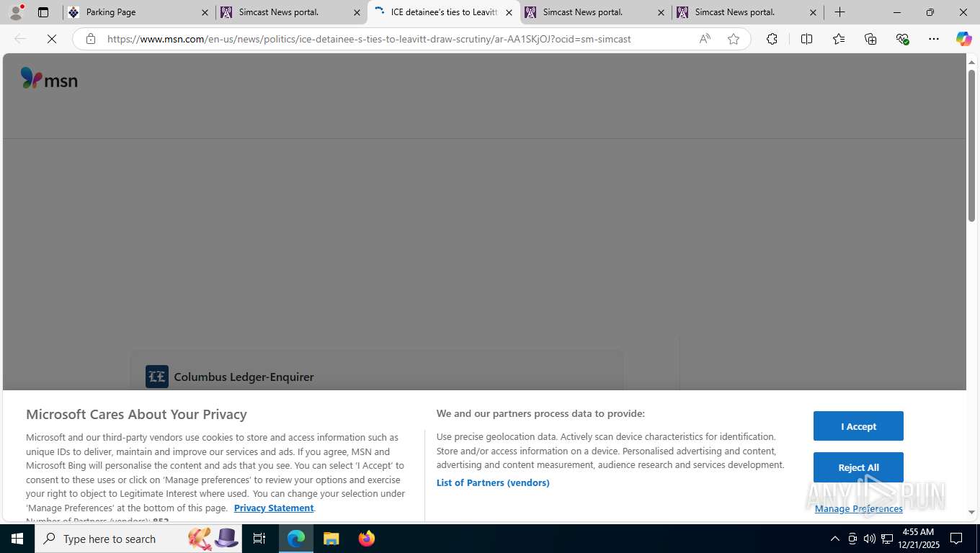
Task: Open Task View on the taskbar
Action: click(259, 539)
